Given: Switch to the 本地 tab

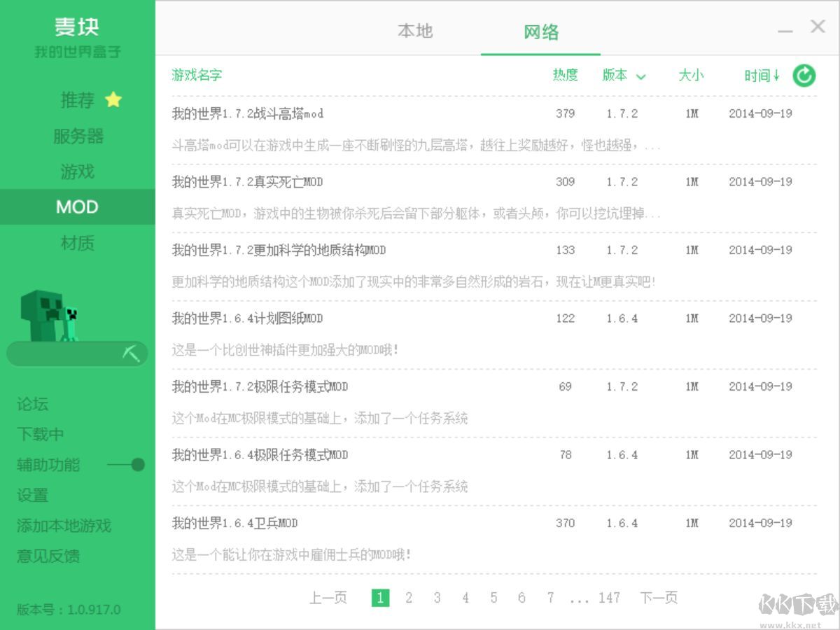Looking at the screenshot, I should (415, 31).
